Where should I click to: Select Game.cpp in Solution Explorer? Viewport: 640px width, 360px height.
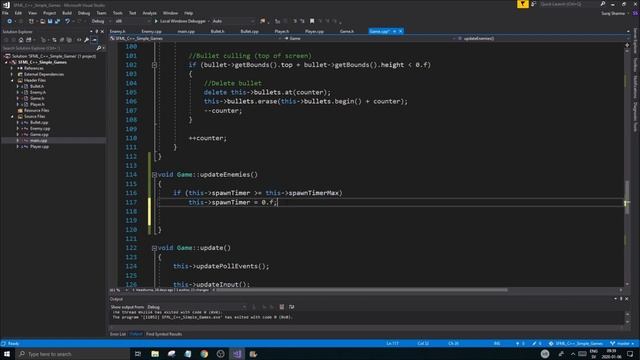click(x=39, y=134)
